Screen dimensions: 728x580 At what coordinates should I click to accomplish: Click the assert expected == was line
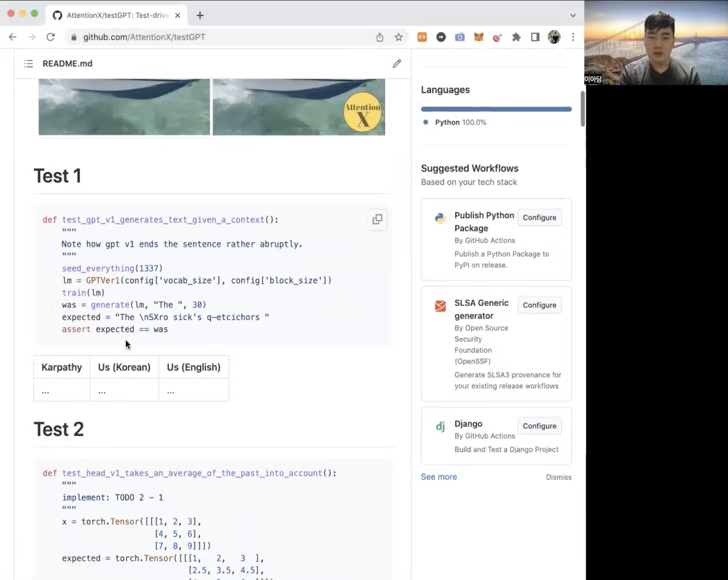[115, 329]
